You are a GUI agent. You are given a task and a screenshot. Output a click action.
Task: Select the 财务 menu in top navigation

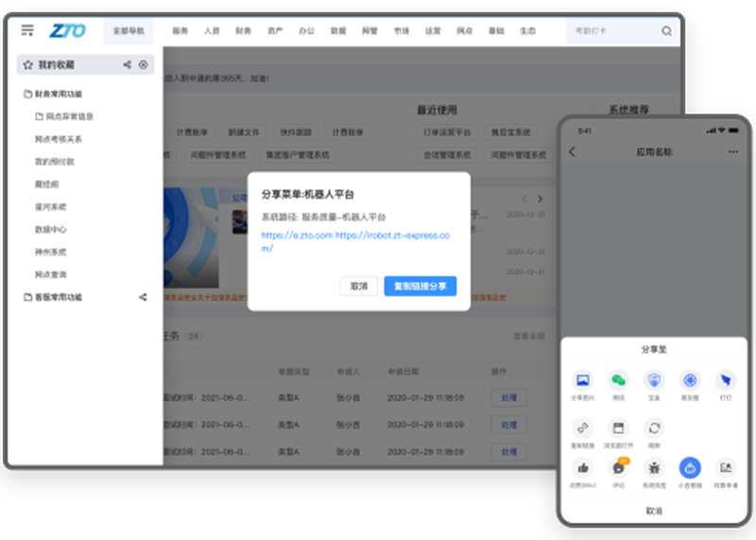[243, 31]
